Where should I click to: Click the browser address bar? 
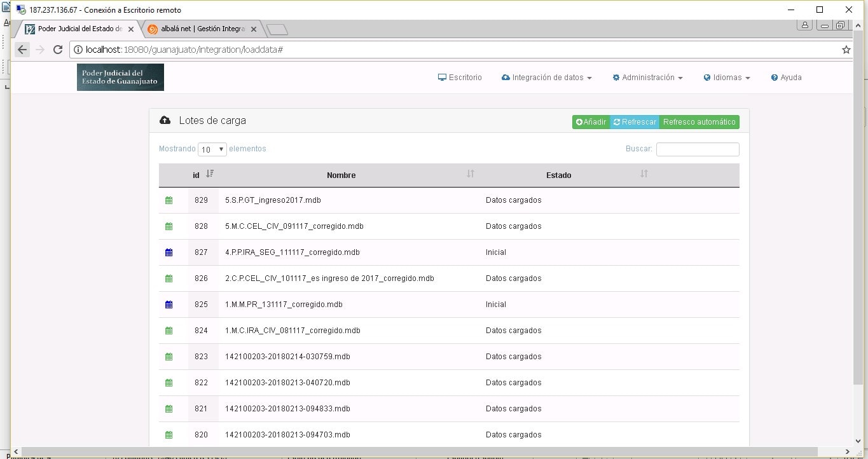(x=456, y=50)
